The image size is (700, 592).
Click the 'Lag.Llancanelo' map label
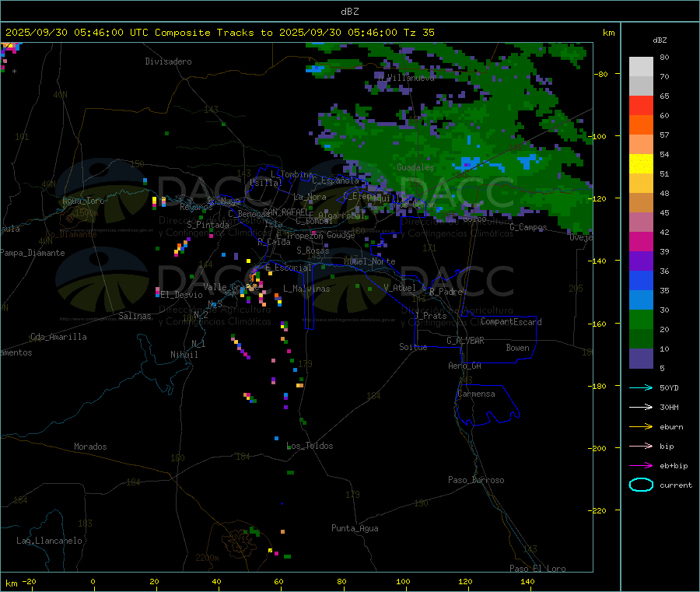coord(49,541)
